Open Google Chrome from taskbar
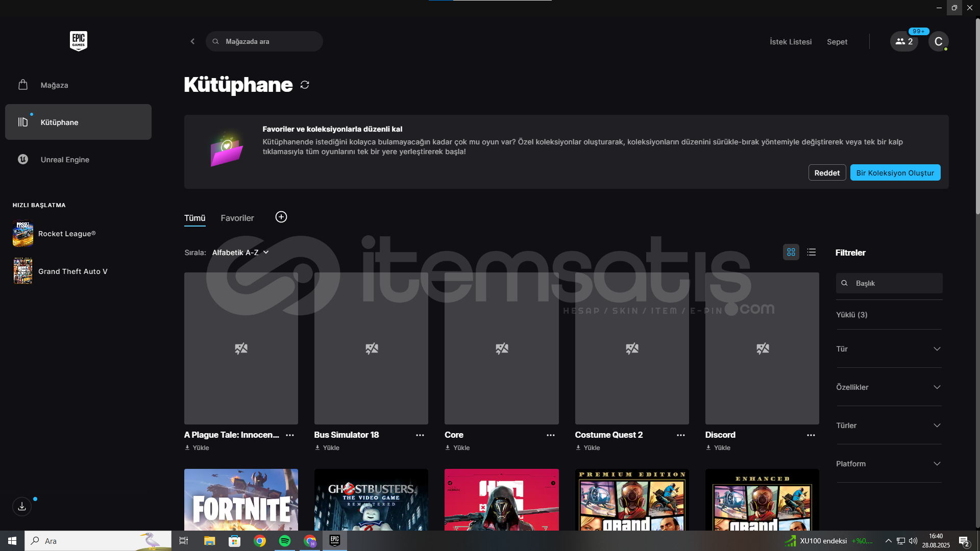 coord(260,541)
